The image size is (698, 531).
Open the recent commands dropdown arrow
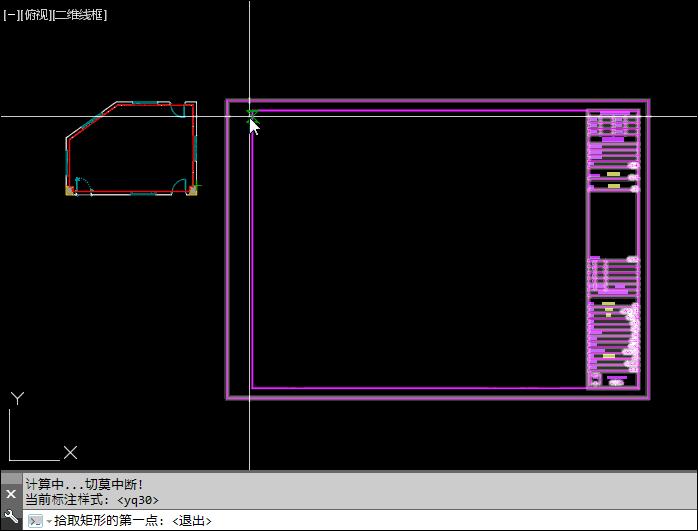coord(49,521)
